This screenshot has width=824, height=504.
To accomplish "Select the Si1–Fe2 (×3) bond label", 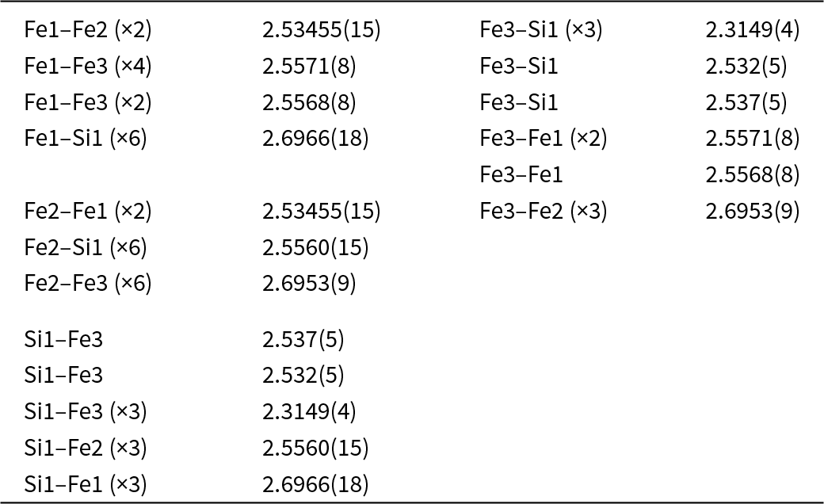I will [86, 448].
